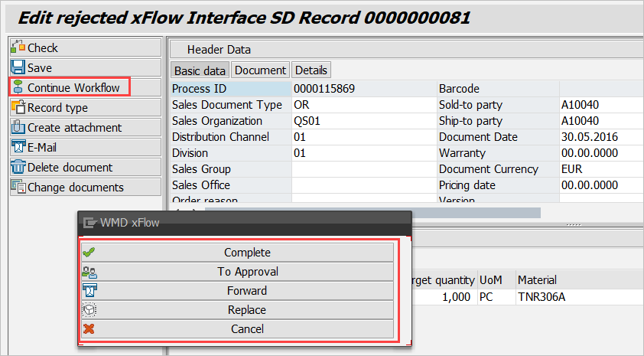Switch to the Details tab

(311, 70)
